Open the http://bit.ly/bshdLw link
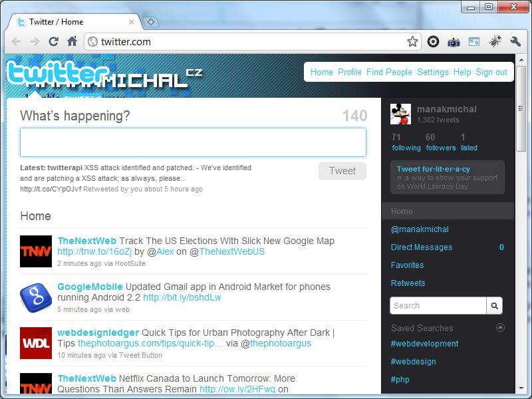Viewport: 532px width, 399px height. (x=182, y=297)
